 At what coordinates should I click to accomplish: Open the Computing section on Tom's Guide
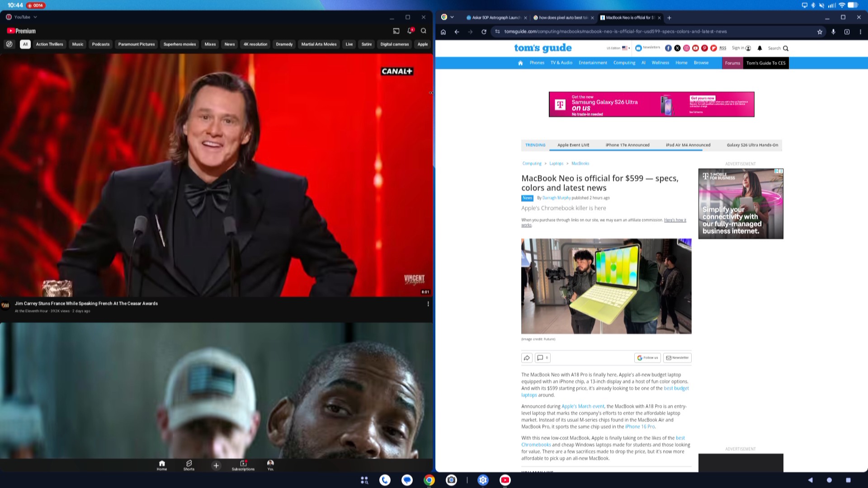pos(624,63)
